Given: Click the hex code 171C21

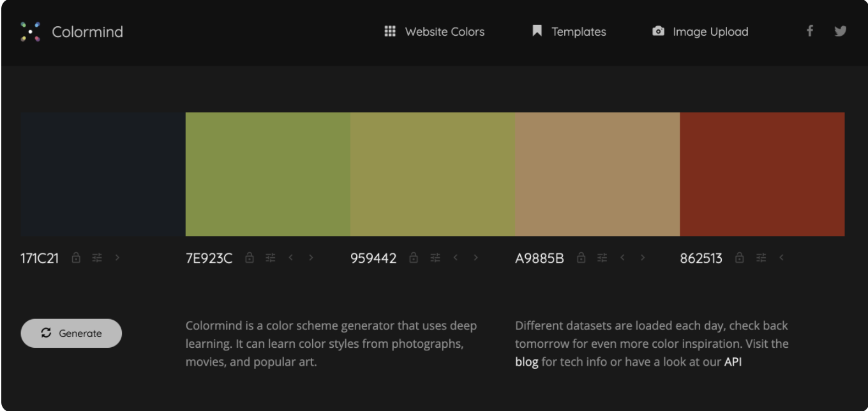Looking at the screenshot, I should click(x=40, y=258).
